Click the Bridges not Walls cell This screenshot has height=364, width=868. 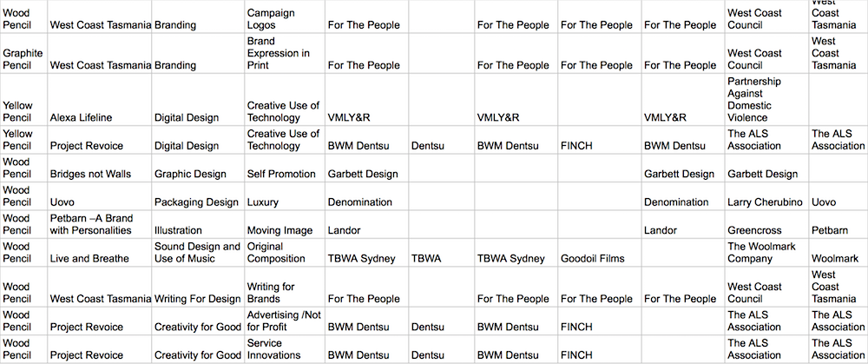(100, 168)
